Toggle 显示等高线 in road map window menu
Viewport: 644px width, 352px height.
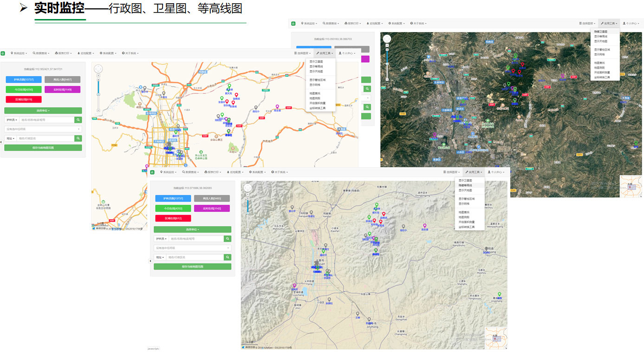[317, 66]
